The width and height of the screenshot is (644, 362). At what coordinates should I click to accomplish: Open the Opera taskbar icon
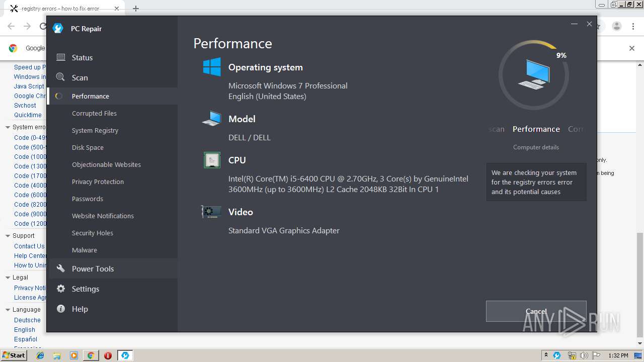108,355
